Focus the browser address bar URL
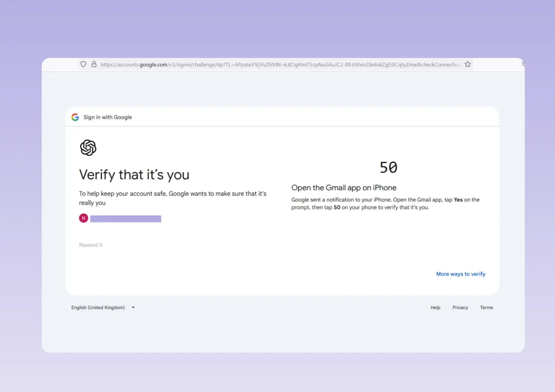Screen dimensions: 555x392 point(280,64)
